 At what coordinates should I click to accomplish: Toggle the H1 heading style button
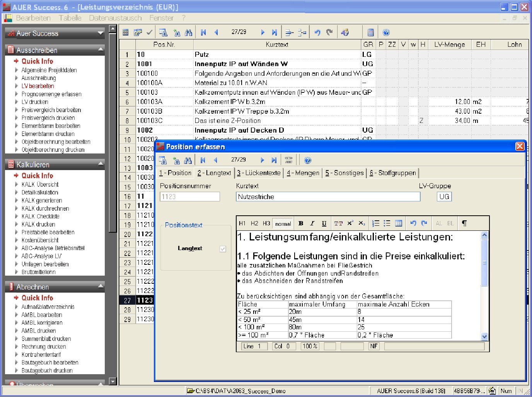click(x=242, y=223)
